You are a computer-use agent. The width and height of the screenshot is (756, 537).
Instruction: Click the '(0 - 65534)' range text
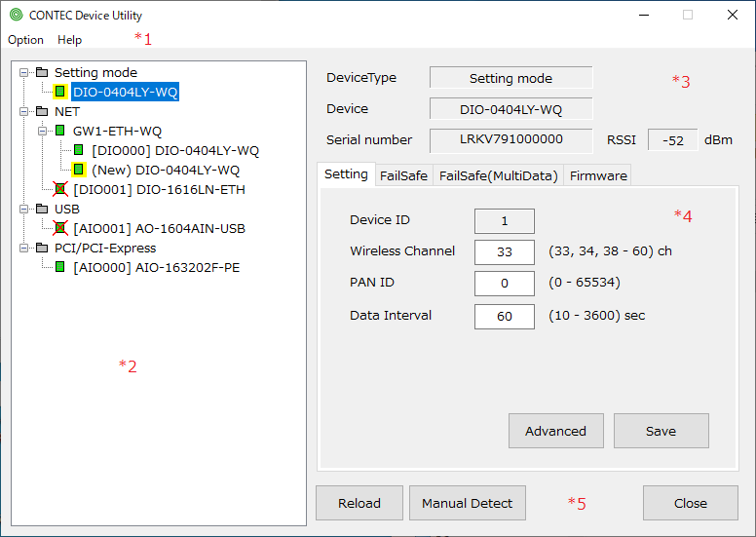coord(585,283)
